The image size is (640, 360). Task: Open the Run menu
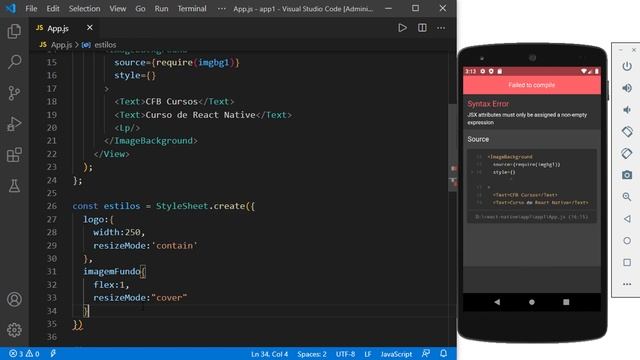[161, 9]
